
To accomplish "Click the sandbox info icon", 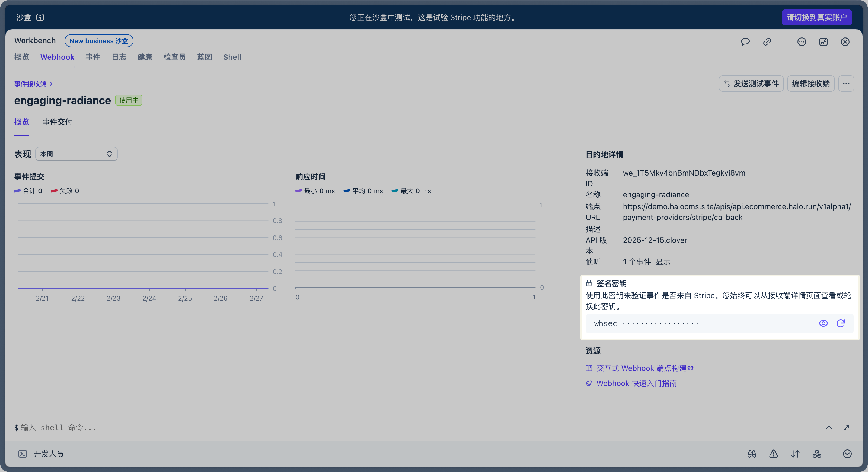I will tap(40, 17).
